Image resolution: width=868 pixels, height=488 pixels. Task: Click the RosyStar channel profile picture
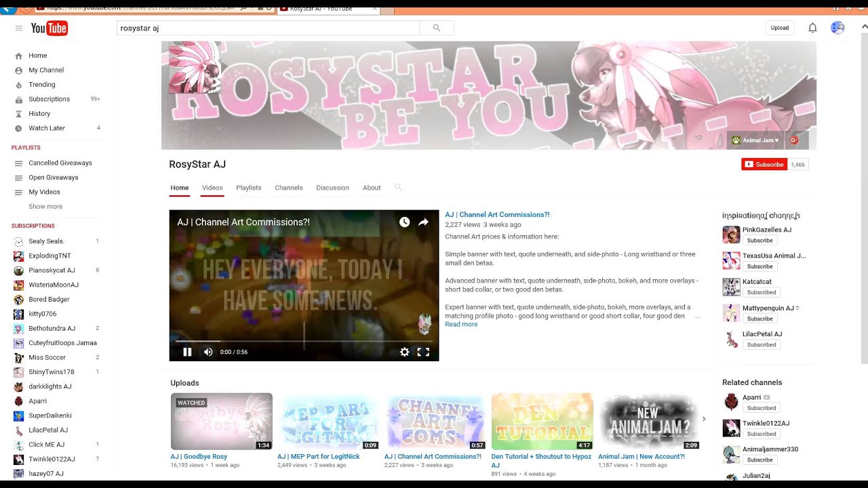[194, 67]
